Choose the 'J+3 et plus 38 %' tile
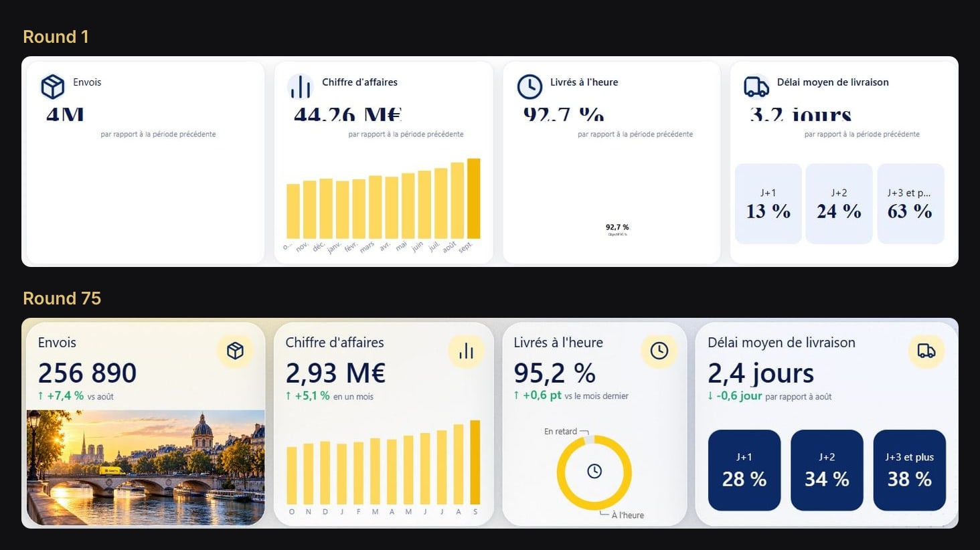The height and width of the screenshot is (550, 980). 910,470
